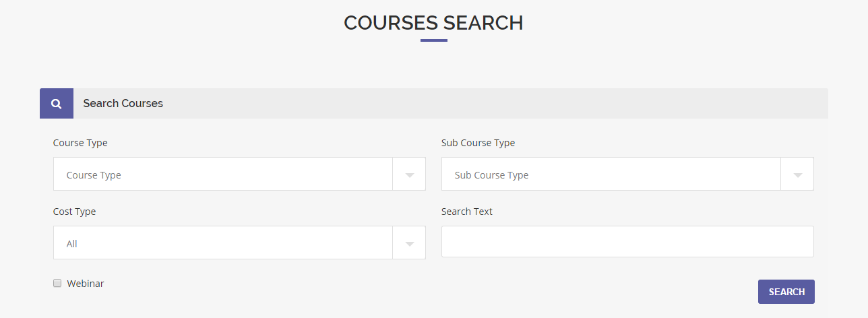Focus the Search Text input box
This screenshot has height=318, width=868.
[627, 242]
